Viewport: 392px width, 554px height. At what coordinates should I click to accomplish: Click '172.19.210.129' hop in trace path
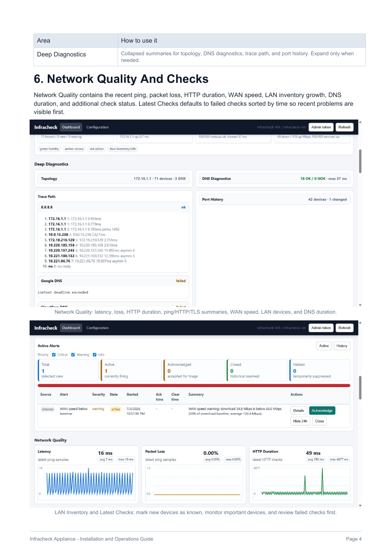point(61,240)
